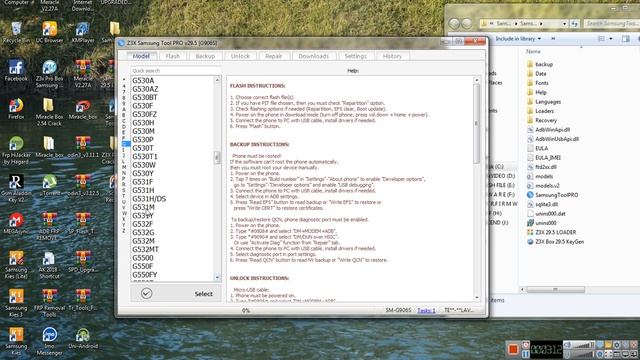
Task: Choose model G550FY from the list
Action: click(x=144, y=275)
